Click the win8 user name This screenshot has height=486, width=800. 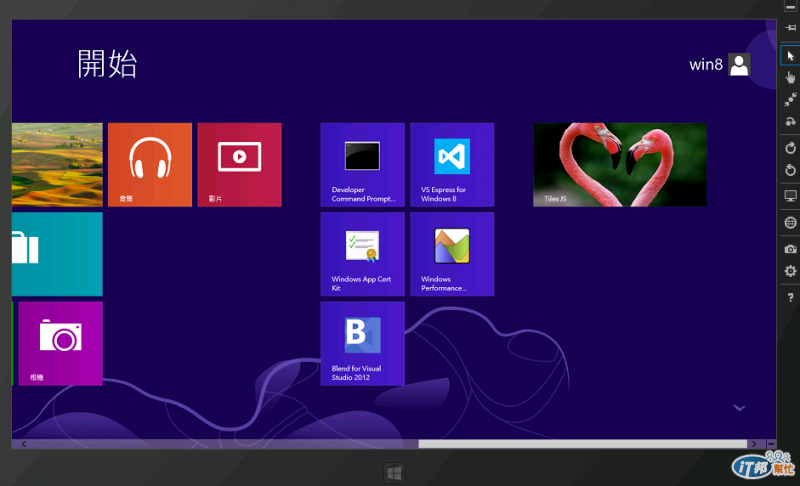[706, 65]
